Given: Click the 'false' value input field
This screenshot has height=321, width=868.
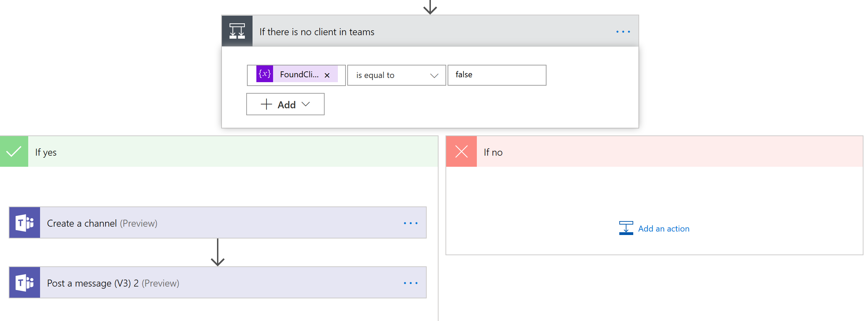Looking at the screenshot, I should click(x=497, y=75).
